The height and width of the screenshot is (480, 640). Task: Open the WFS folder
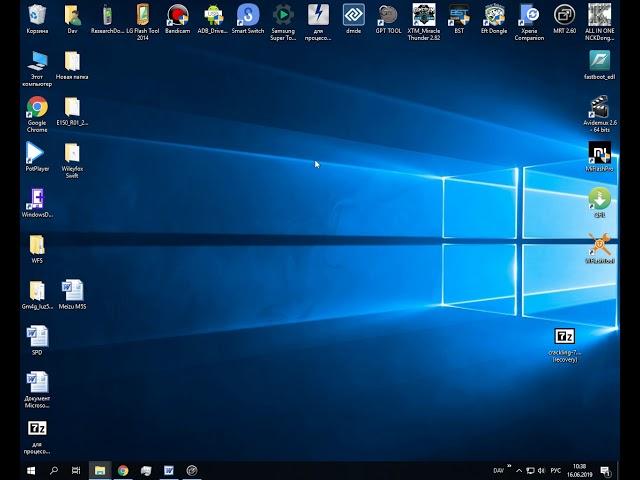point(37,248)
